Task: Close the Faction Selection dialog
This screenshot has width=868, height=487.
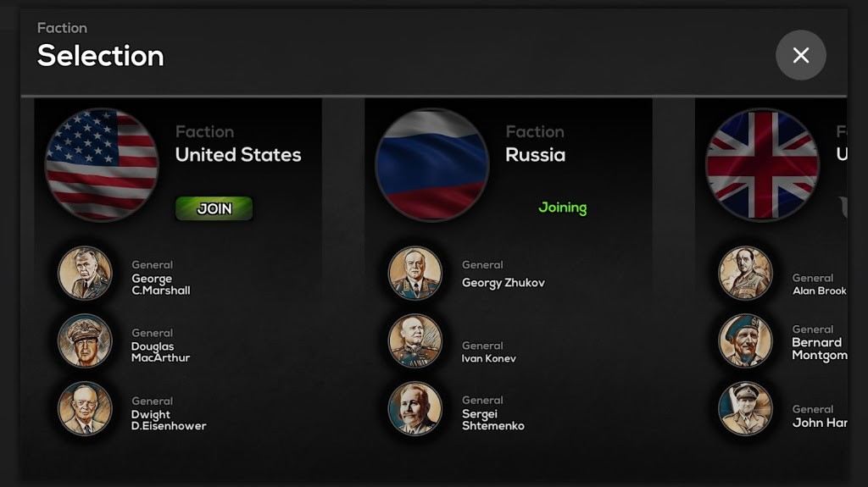Action: (800, 55)
